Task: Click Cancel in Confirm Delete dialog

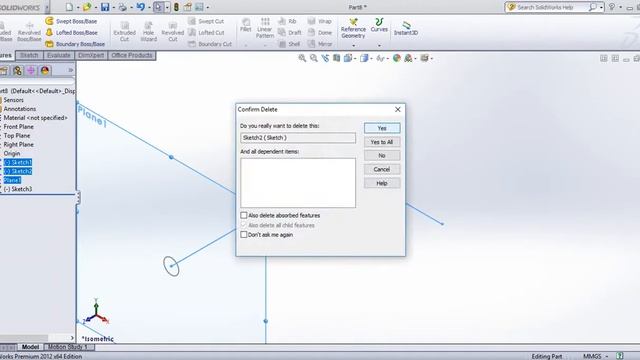Action: (x=382, y=169)
